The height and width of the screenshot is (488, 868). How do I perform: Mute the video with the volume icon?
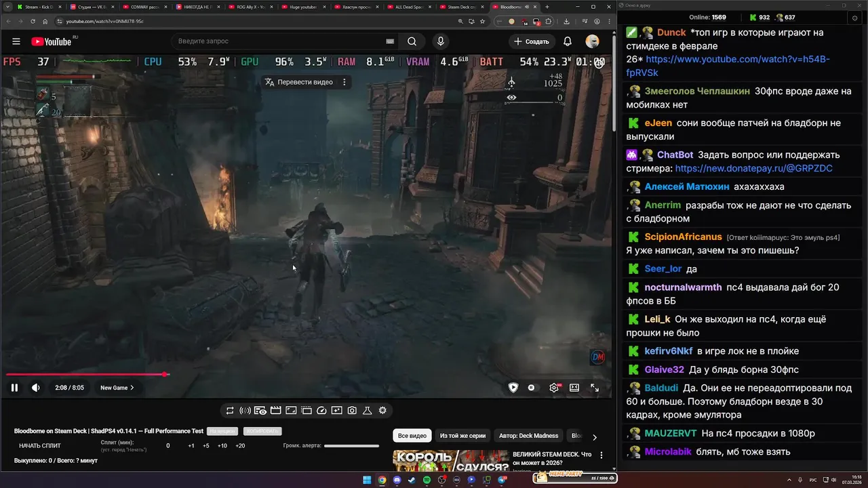point(36,388)
